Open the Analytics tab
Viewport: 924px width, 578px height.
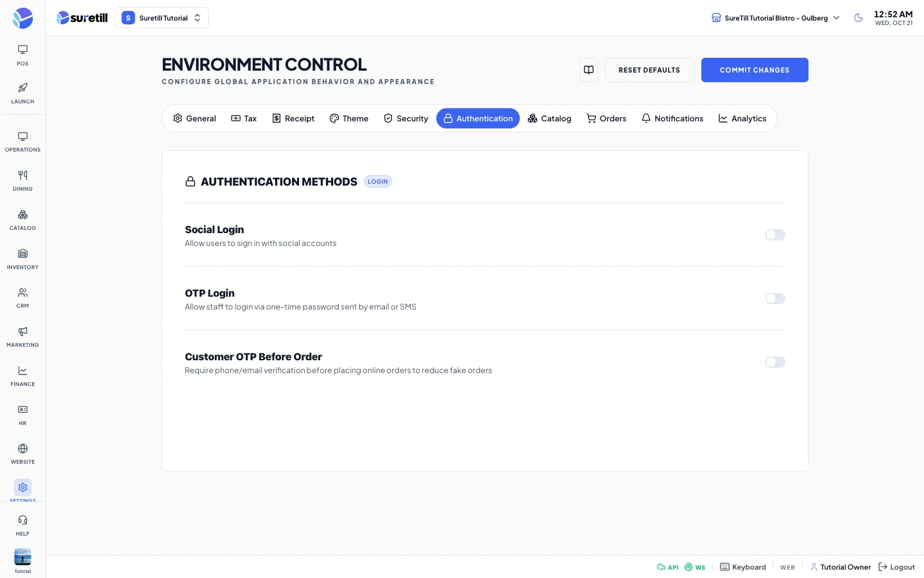coord(742,118)
